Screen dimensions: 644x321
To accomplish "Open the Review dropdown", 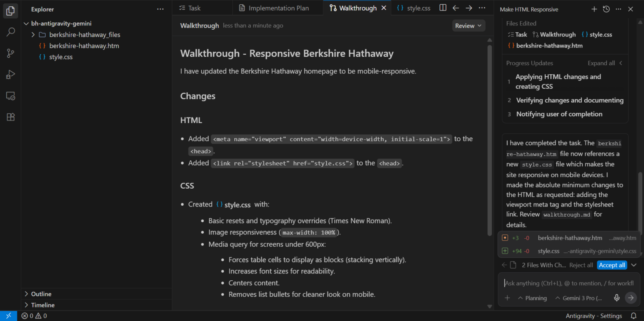I will [468, 26].
